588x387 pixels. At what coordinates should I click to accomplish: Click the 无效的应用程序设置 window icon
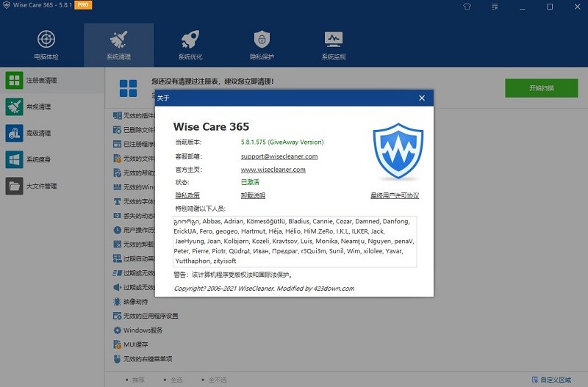(117, 316)
